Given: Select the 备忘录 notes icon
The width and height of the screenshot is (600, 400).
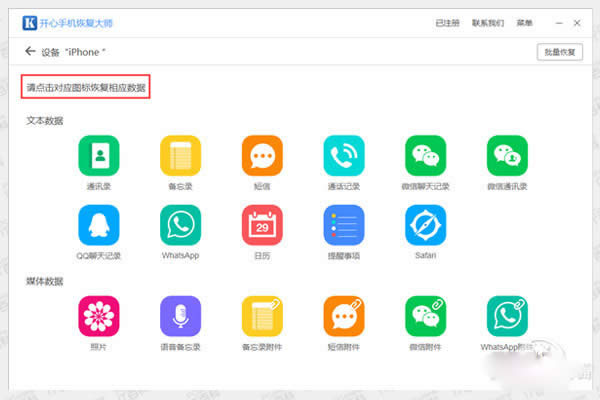Looking at the screenshot, I should tap(180, 156).
